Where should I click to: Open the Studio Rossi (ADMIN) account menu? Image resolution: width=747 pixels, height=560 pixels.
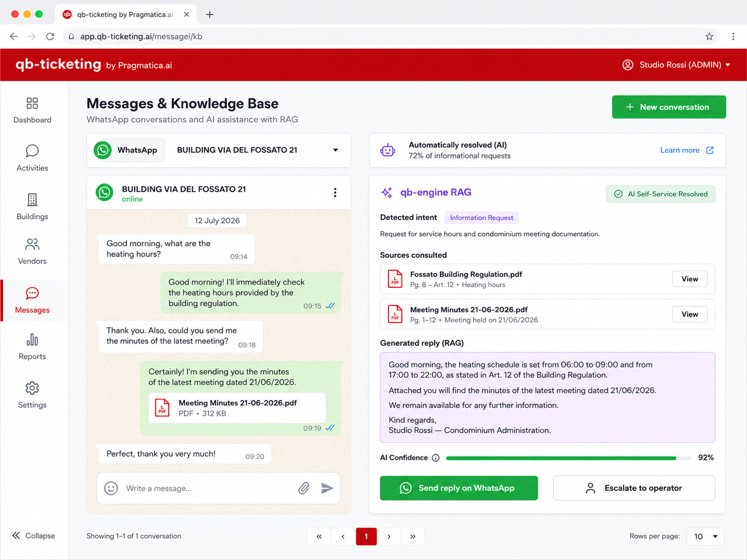(676, 64)
